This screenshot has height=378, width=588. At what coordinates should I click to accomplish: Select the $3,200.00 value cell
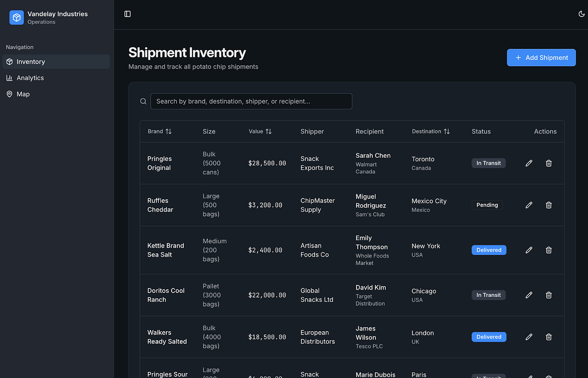point(265,205)
